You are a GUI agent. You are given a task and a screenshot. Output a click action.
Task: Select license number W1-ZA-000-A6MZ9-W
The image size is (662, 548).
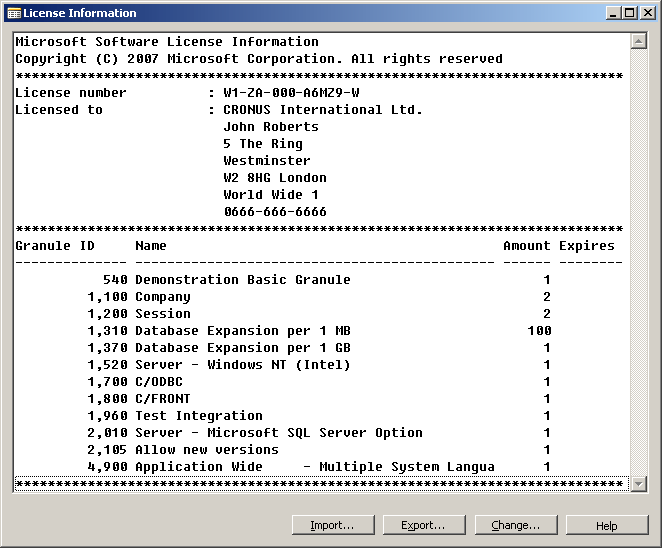click(x=291, y=92)
